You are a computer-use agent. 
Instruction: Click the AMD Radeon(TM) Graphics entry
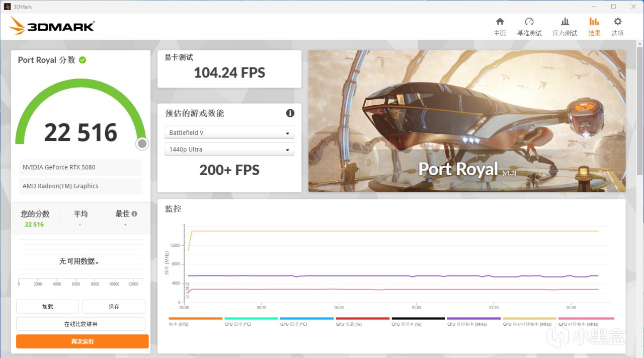[x=80, y=186]
